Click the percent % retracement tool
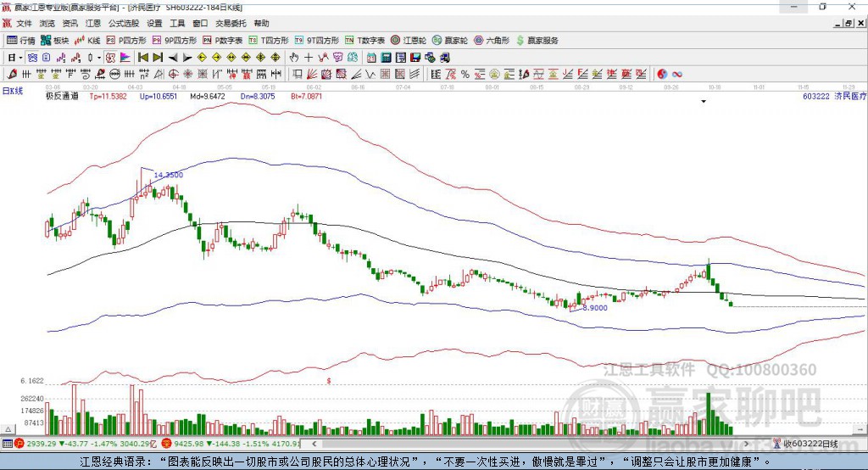This screenshot has width=868, height=470. (465, 75)
